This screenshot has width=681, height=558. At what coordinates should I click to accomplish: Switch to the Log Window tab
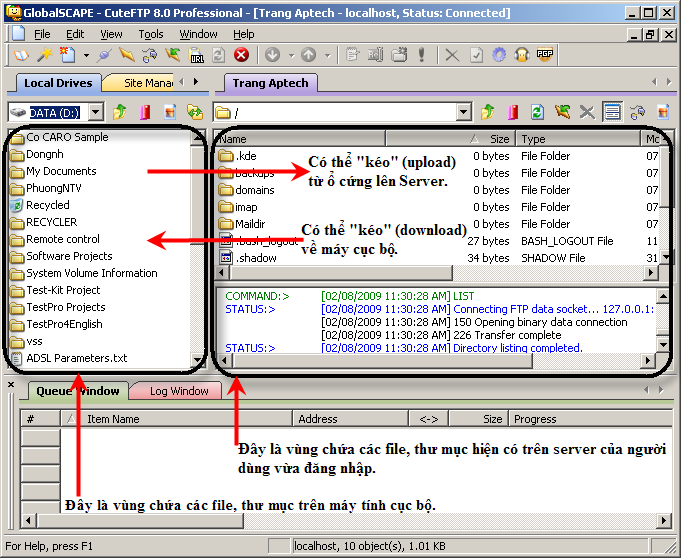click(179, 391)
